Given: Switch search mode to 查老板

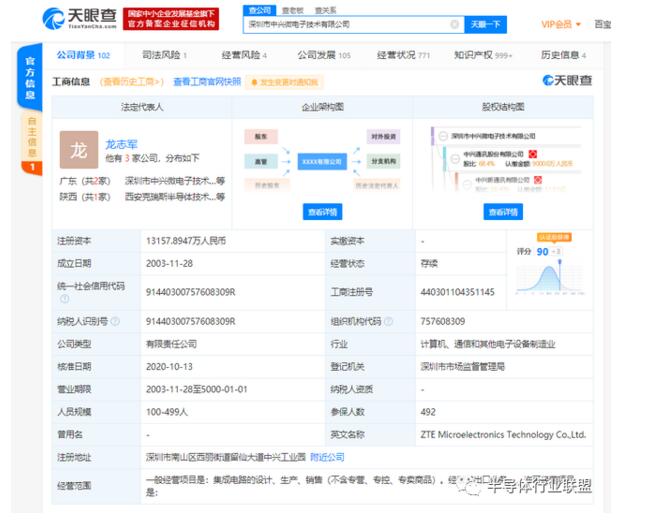Looking at the screenshot, I should pyautogui.click(x=292, y=9).
